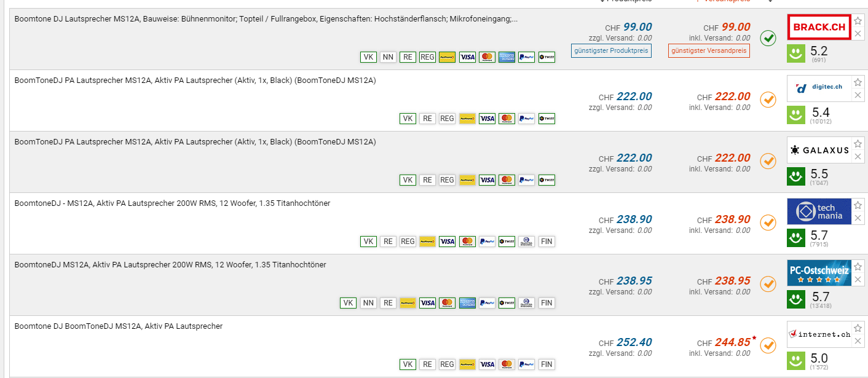Open the BRACK.CH shop logo

(x=819, y=27)
